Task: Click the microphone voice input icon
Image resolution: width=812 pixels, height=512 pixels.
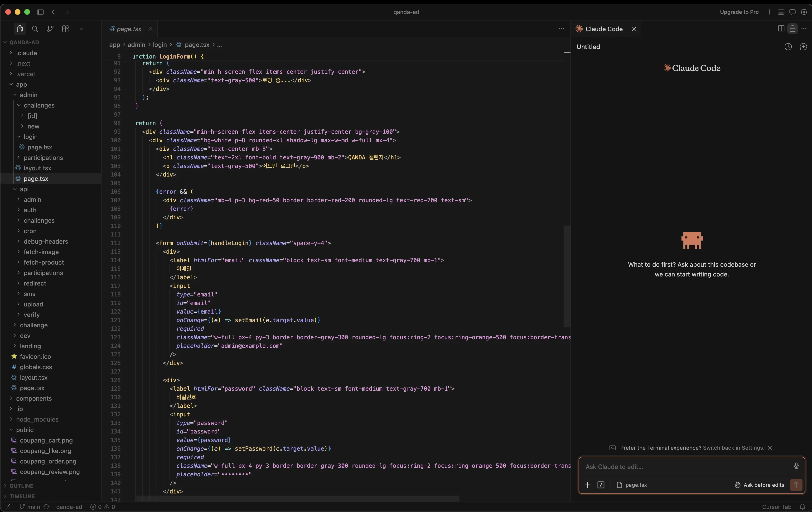Action: (x=796, y=466)
